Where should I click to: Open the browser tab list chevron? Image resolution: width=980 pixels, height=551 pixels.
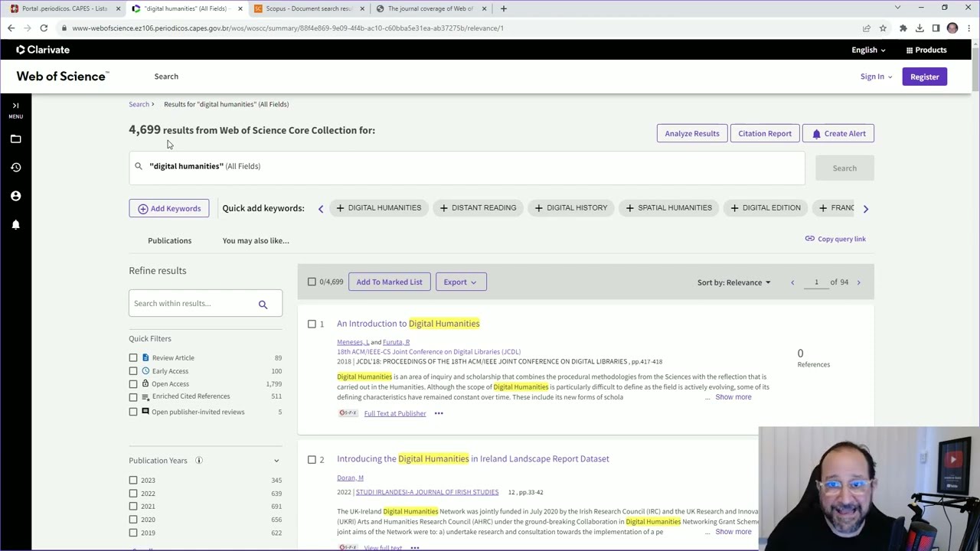point(897,8)
